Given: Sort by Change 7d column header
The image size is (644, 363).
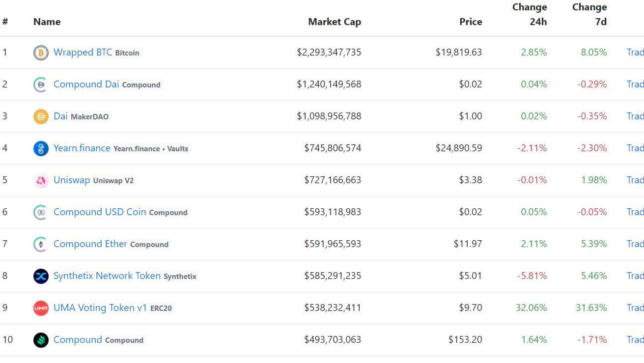Looking at the screenshot, I should [589, 14].
